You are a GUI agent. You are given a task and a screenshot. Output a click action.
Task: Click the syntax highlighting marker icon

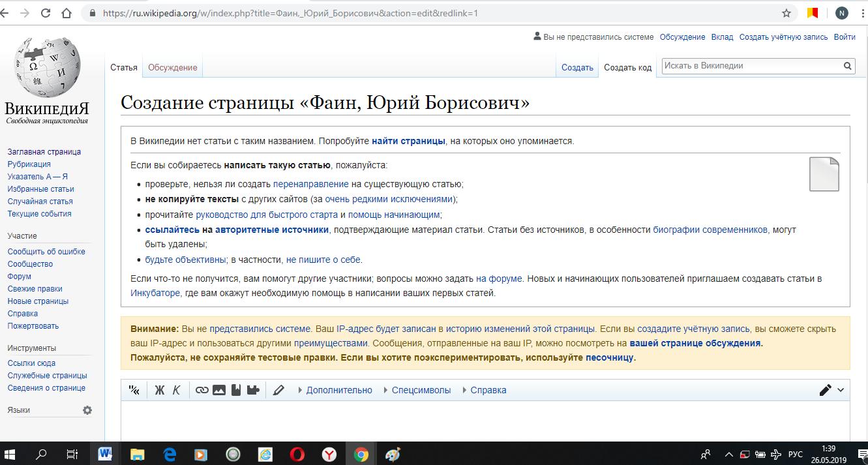[278, 390]
